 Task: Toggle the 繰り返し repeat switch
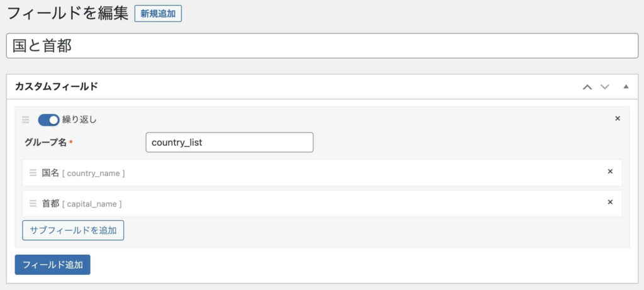pyautogui.click(x=48, y=120)
